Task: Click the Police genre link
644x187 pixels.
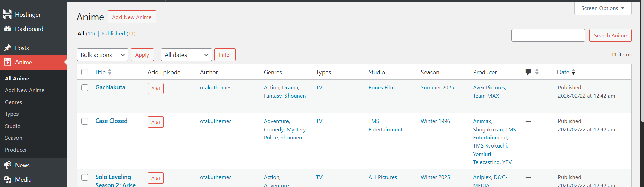Action: pyautogui.click(x=271, y=138)
